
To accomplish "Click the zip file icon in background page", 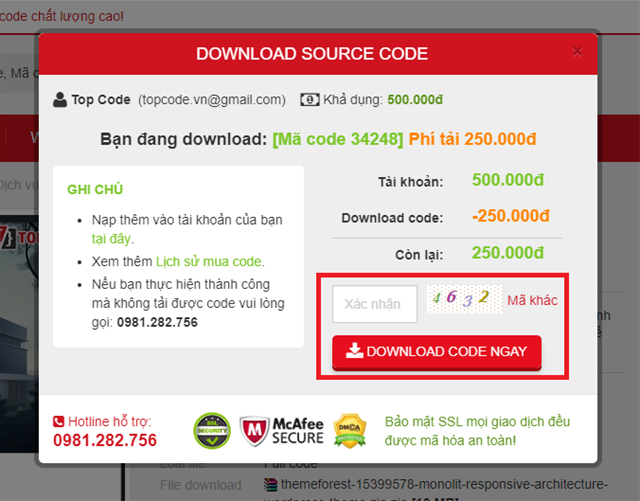I will (270, 485).
